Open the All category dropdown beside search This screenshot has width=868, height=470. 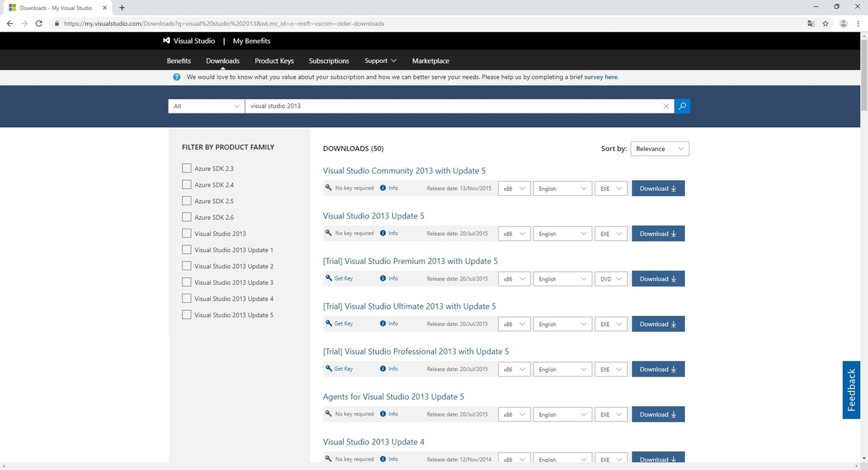[207, 106]
